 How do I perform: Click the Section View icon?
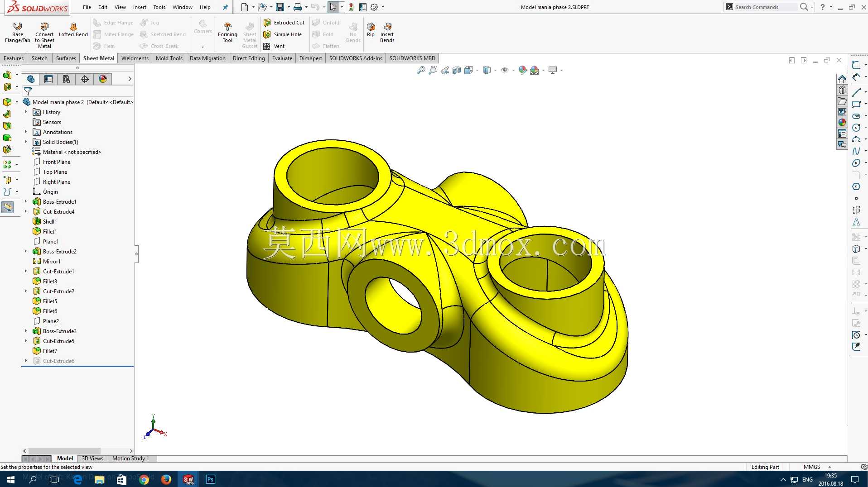(x=457, y=70)
